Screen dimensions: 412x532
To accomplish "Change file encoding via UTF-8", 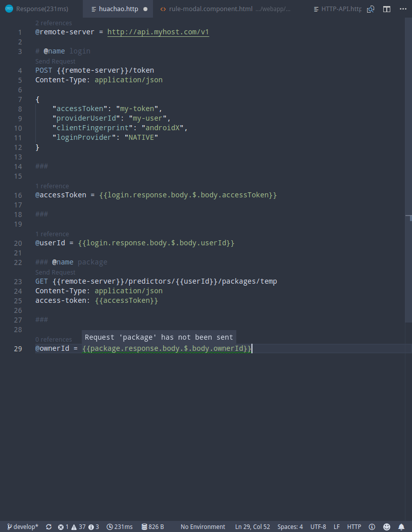I will pos(318,526).
